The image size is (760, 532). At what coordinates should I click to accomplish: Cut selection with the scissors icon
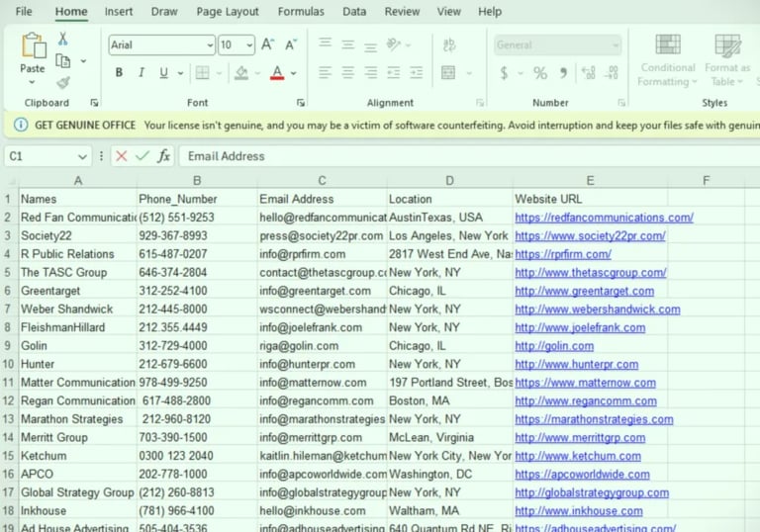62,40
